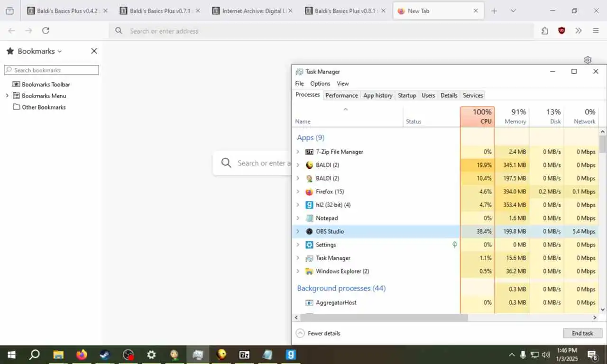Open Task Manager File menu
The image size is (607, 364).
[x=299, y=83]
